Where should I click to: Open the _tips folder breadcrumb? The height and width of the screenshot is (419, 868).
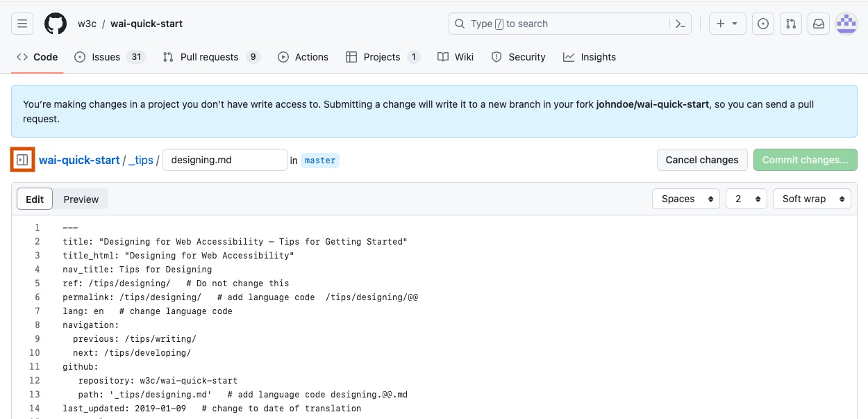pos(141,160)
